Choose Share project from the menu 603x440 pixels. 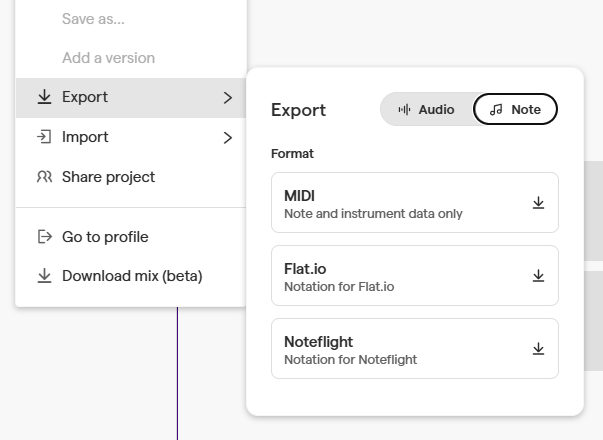click(x=108, y=177)
